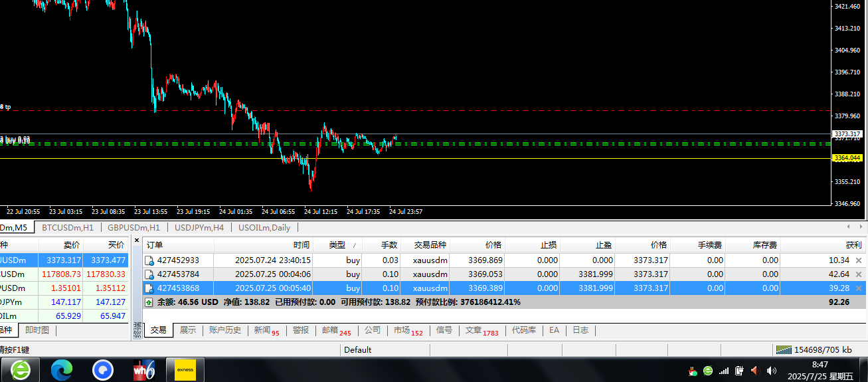
Task: Sort orders by the 获利 column header
Action: (824, 245)
